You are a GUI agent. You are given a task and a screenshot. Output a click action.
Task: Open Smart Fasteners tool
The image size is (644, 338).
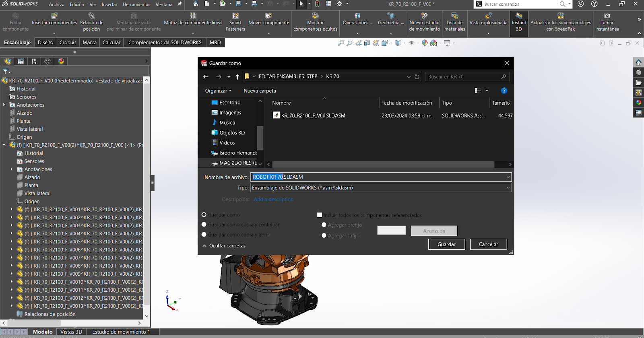coord(235,23)
